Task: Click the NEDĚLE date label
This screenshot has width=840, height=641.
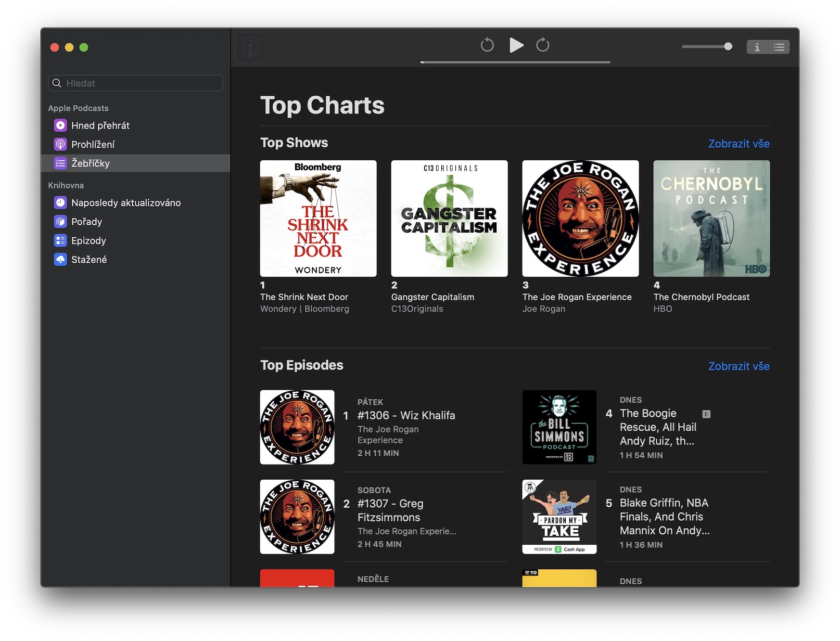Action: [373, 579]
